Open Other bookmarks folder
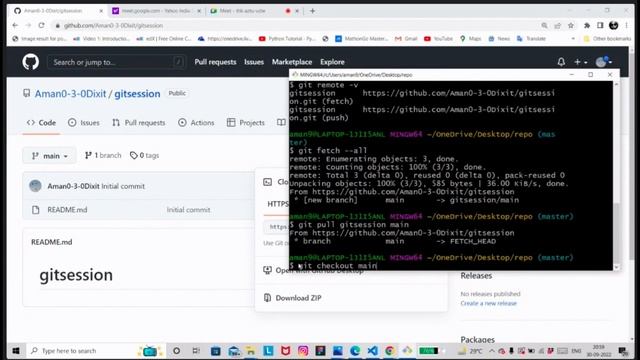This screenshot has width=640, height=360. click(x=607, y=39)
